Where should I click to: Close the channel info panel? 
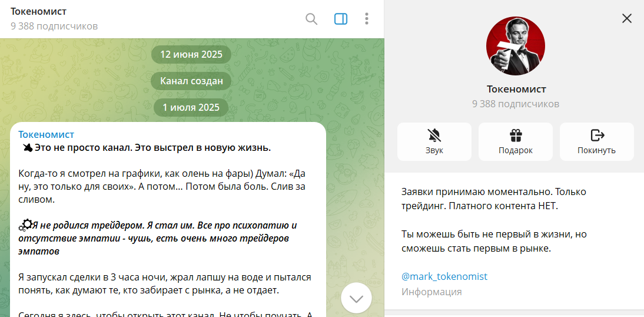click(627, 18)
